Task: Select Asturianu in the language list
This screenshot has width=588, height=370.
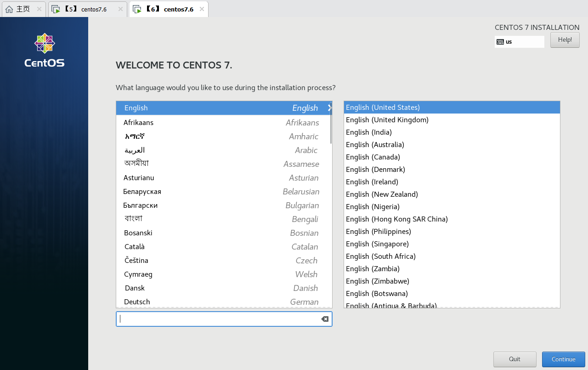Action: pyautogui.click(x=224, y=178)
